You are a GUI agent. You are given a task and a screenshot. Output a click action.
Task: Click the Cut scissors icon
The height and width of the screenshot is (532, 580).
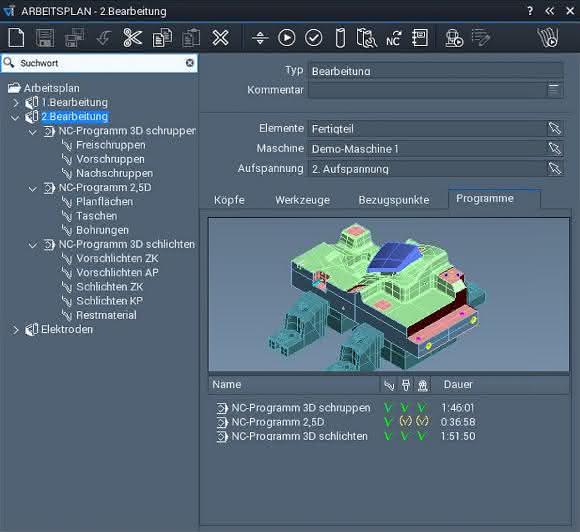tap(132, 38)
